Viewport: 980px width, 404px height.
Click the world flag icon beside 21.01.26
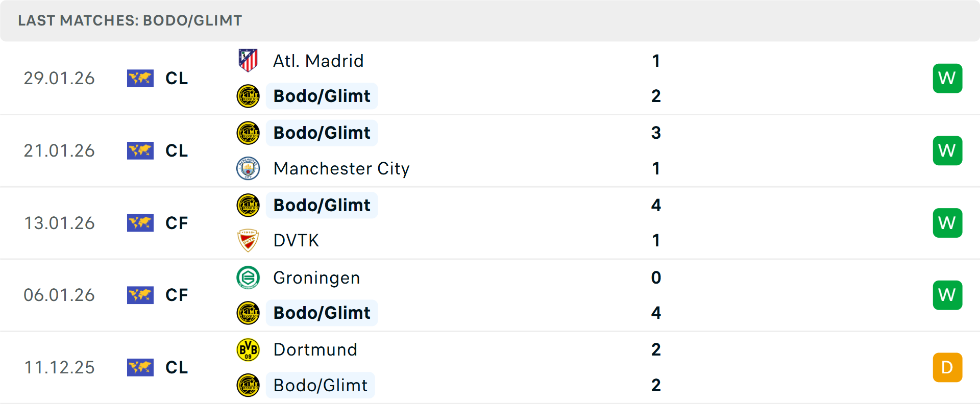click(140, 150)
